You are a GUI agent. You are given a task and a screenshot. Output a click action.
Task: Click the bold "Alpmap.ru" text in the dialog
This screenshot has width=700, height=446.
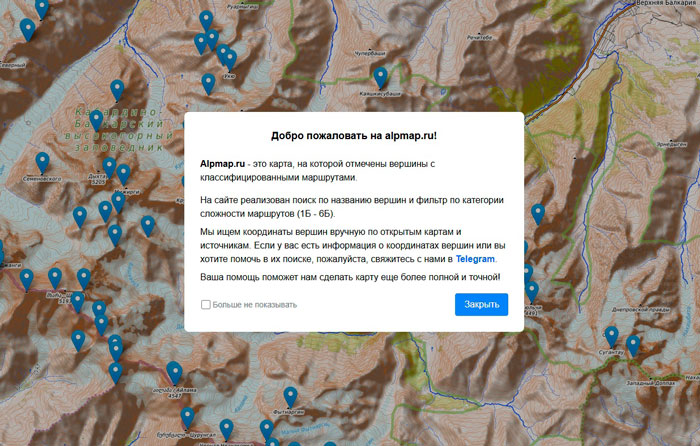[222, 164]
